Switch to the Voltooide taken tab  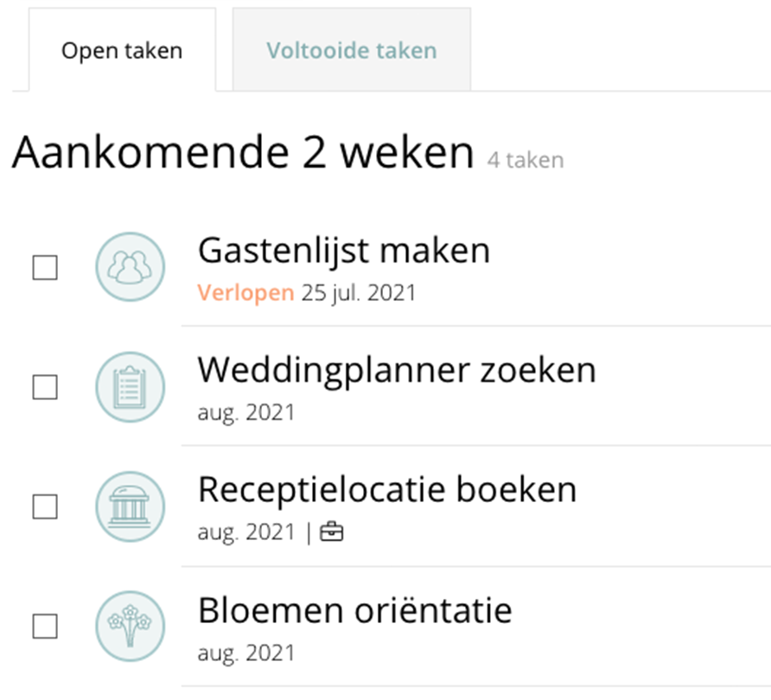tap(351, 50)
